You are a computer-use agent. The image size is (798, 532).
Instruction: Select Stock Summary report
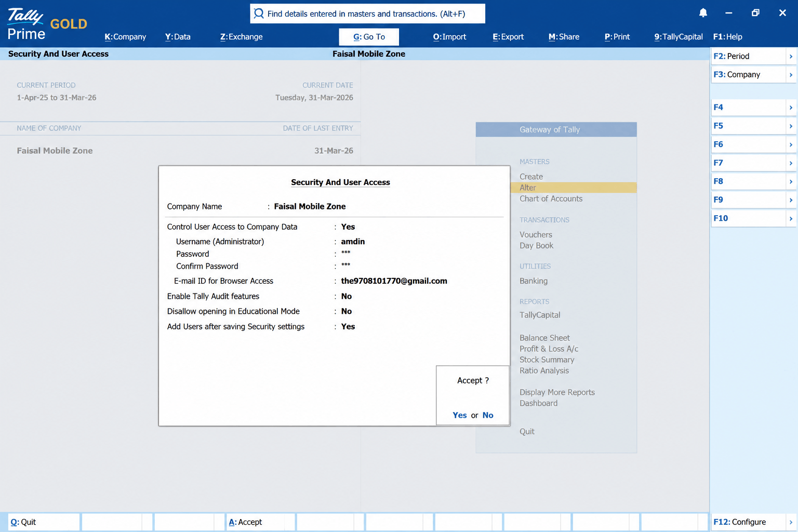(547, 360)
